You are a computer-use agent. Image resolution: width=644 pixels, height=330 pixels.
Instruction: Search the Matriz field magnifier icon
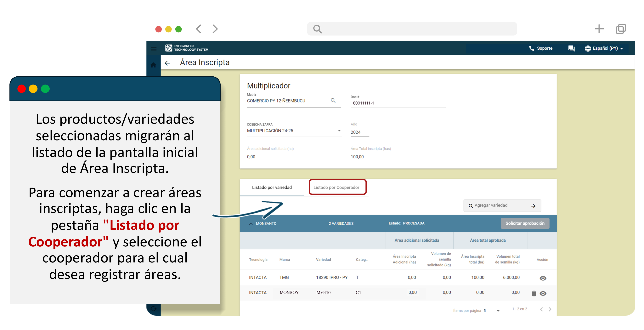point(333,100)
